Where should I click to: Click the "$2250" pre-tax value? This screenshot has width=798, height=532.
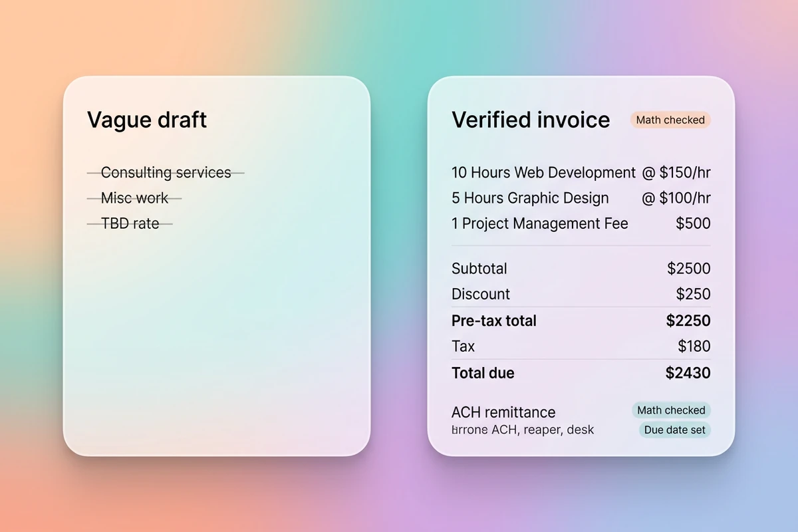[688, 321]
